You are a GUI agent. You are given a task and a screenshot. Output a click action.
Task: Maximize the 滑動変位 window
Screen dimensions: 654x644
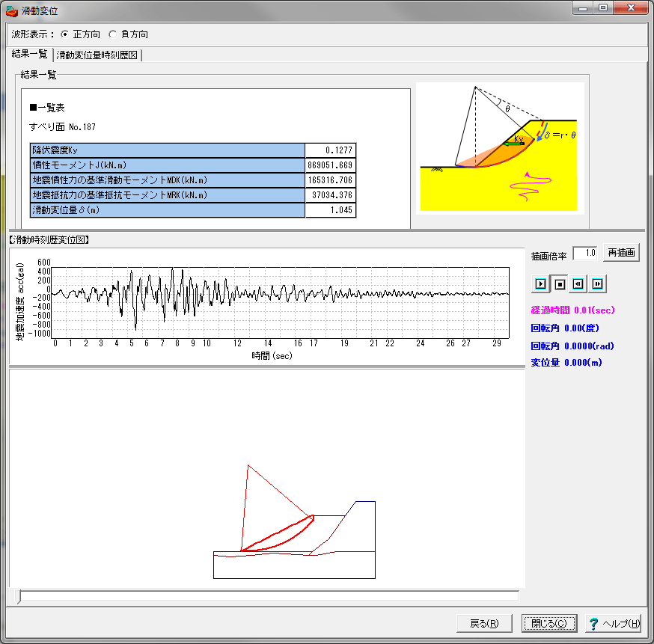tap(603, 8)
